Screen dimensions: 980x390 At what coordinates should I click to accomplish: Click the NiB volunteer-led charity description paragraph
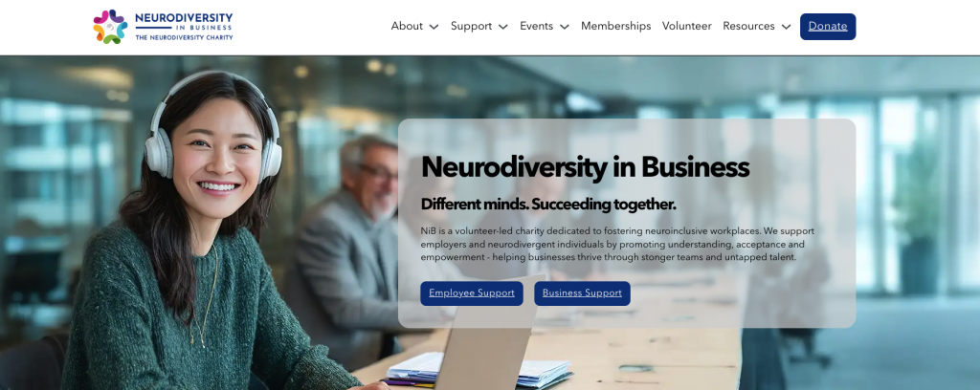(617, 244)
